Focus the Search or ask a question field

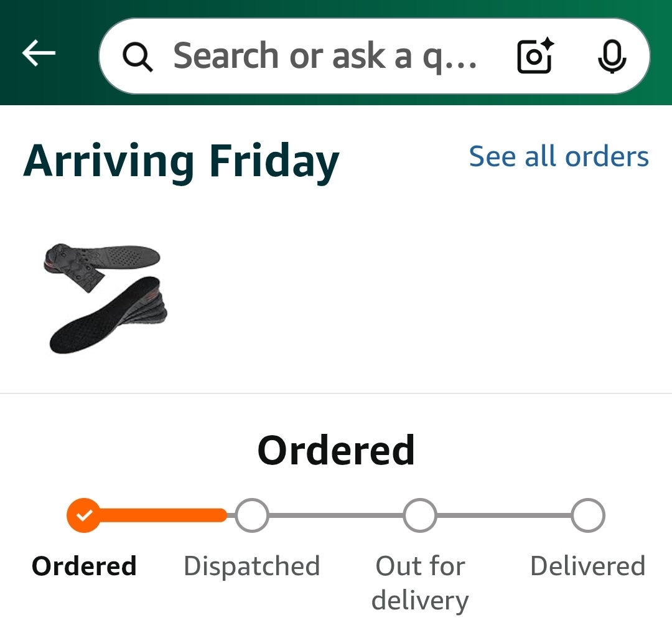pos(325,56)
